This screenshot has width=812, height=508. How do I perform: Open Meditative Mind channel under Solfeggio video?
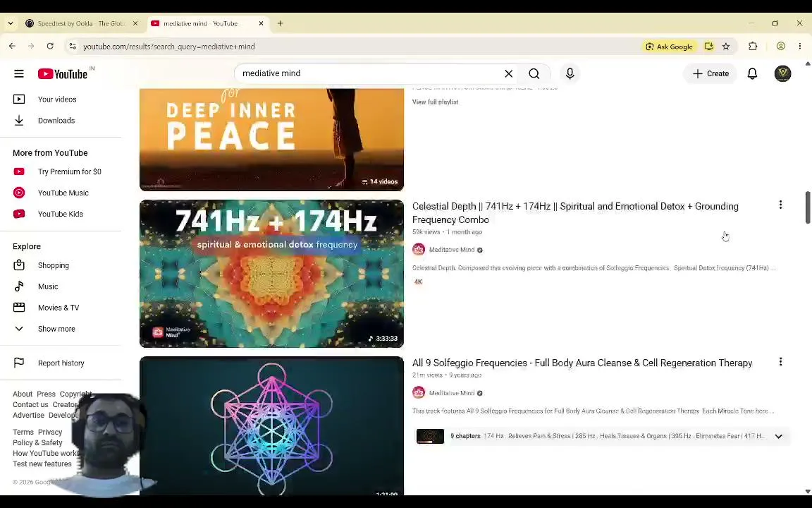coord(452,393)
